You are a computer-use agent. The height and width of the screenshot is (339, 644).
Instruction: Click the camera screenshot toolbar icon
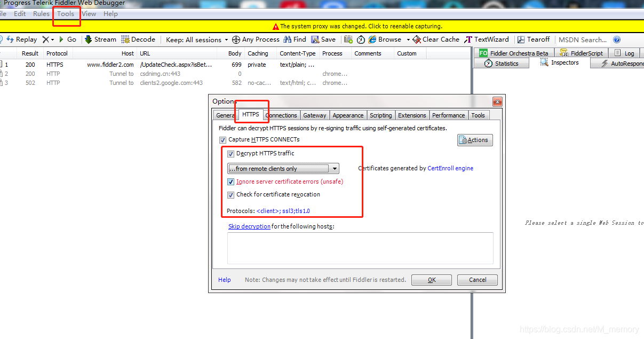tap(348, 40)
